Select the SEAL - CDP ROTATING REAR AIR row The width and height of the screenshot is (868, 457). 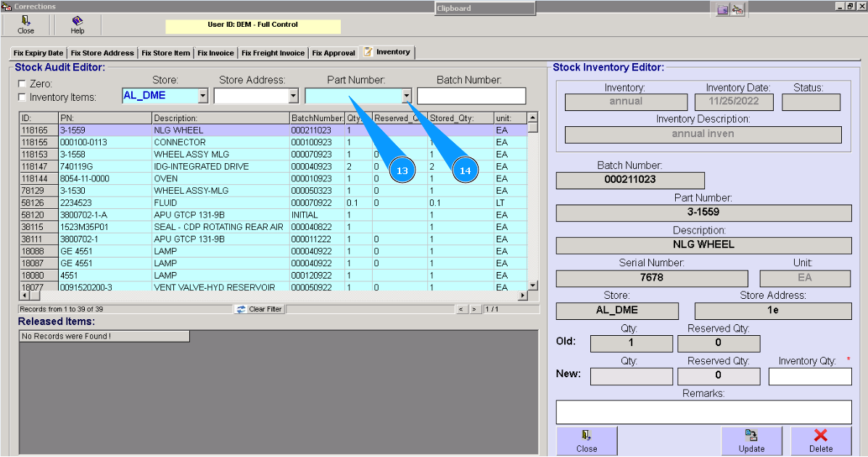pyautogui.click(x=273, y=227)
